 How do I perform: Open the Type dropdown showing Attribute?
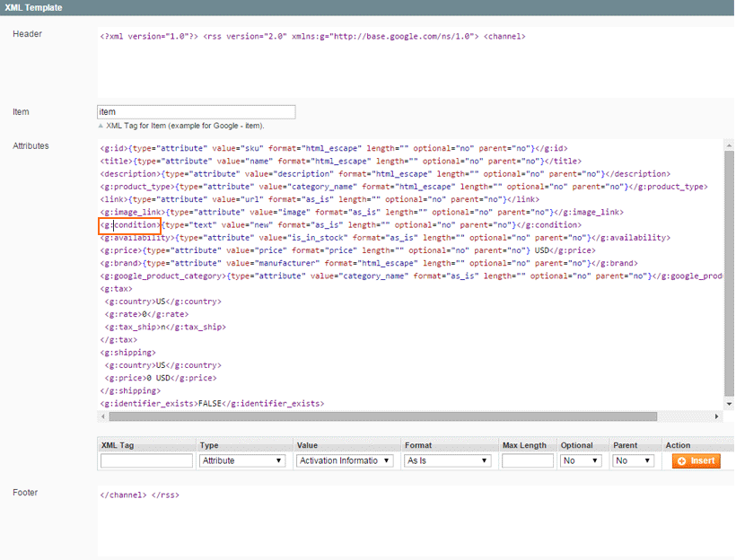(x=242, y=460)
